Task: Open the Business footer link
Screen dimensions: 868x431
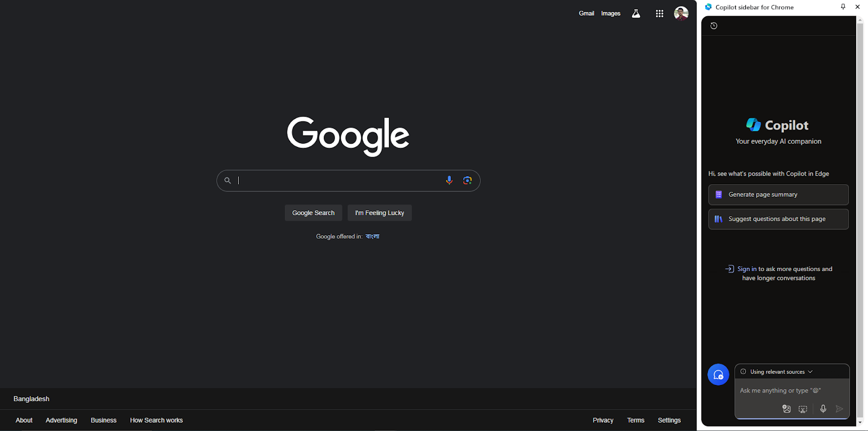Action: click(x=104, y=420)
